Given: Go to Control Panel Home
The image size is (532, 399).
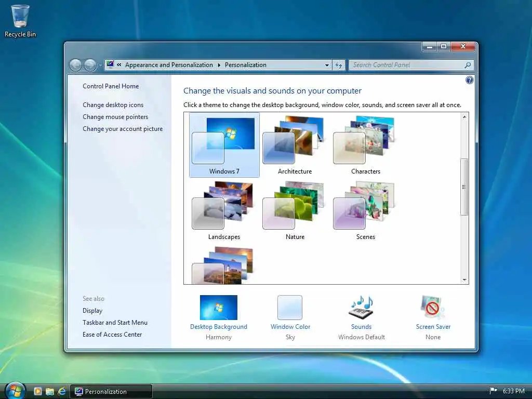Looking at the screenshot, I should (111, 86).
